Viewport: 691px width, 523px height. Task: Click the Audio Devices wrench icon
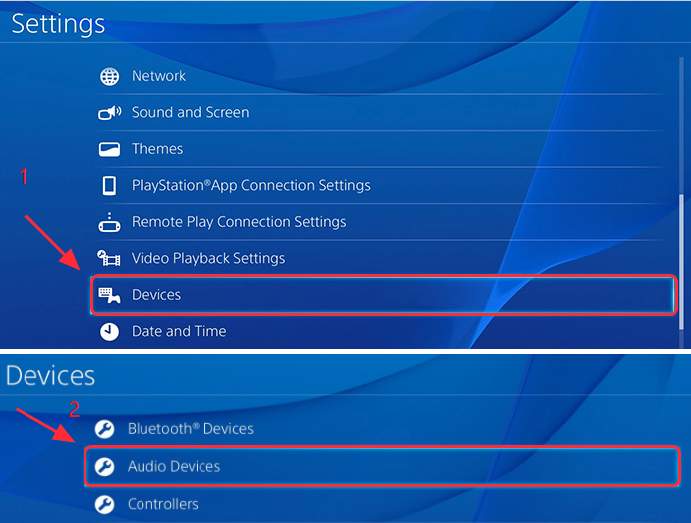pyautogui.click(x=105, y=467)
